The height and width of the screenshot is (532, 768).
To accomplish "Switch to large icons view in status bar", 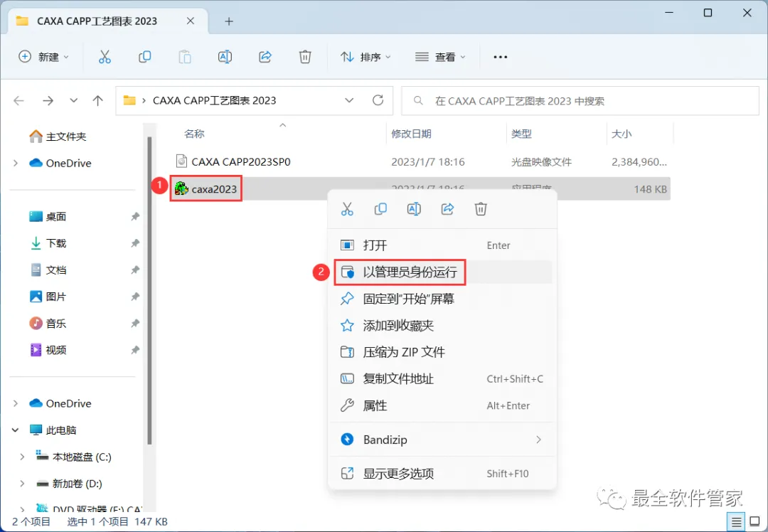I will [754, 522].
